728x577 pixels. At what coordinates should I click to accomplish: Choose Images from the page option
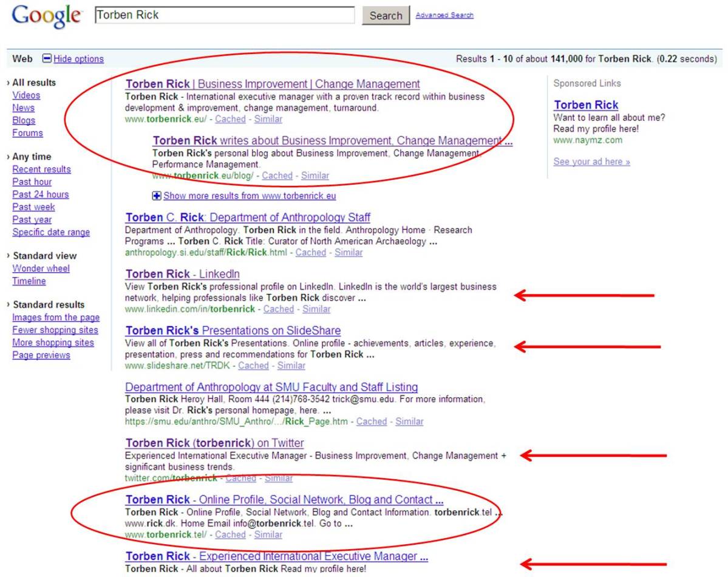click(56, 317)
